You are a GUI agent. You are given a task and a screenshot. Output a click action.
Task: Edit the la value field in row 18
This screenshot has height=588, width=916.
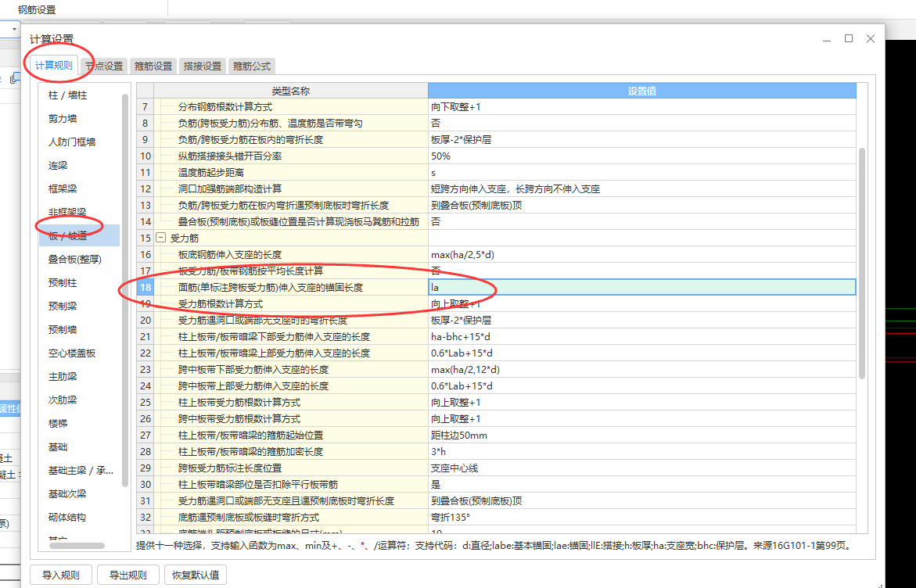(642, 287)
